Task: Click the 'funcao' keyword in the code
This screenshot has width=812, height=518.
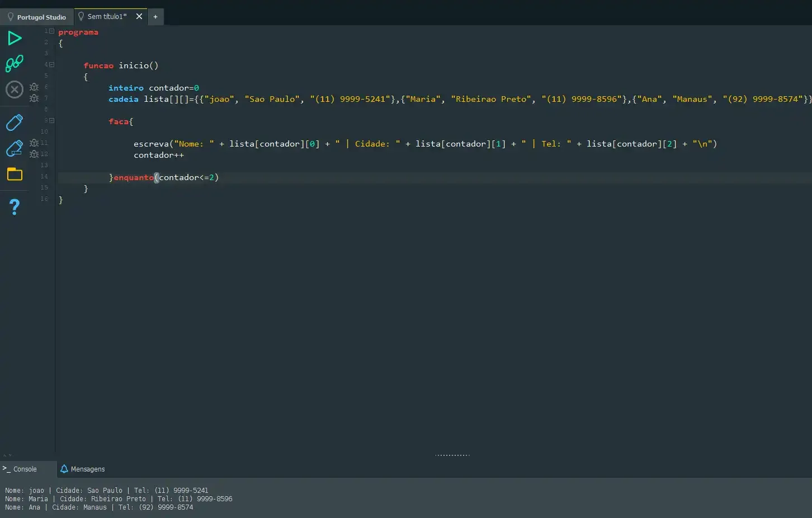Action: click(98, 65)
